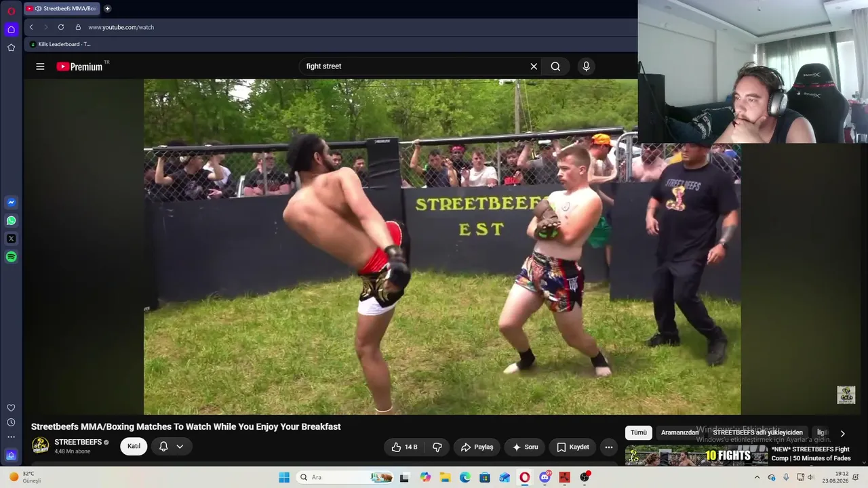Select the Aramanızdan filter chip

click(x=680, y=432)
